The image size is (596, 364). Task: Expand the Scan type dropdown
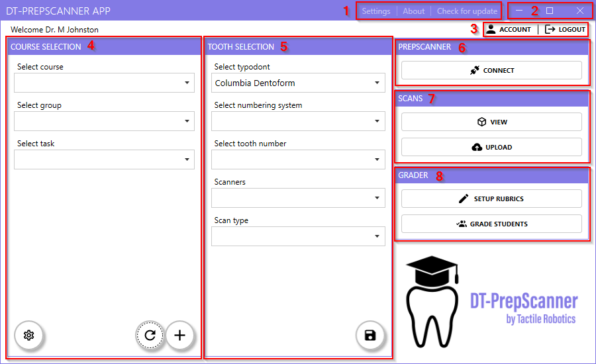click(x=299, y=236)
